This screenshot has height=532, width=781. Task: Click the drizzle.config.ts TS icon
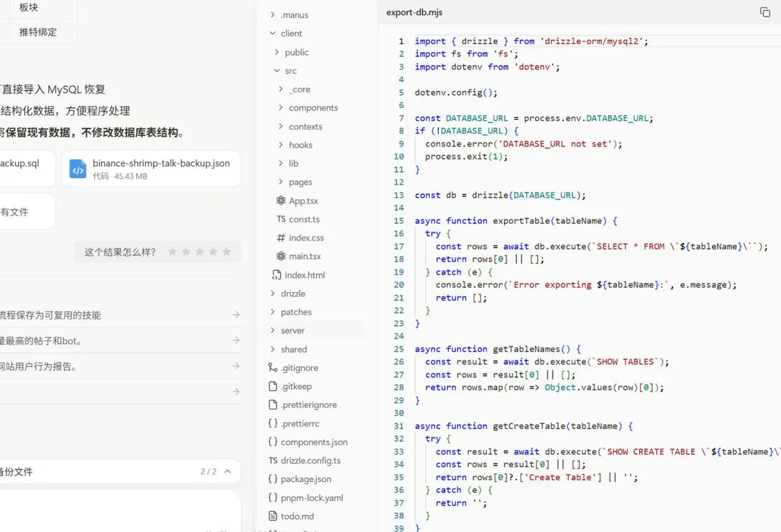[273, 460]
